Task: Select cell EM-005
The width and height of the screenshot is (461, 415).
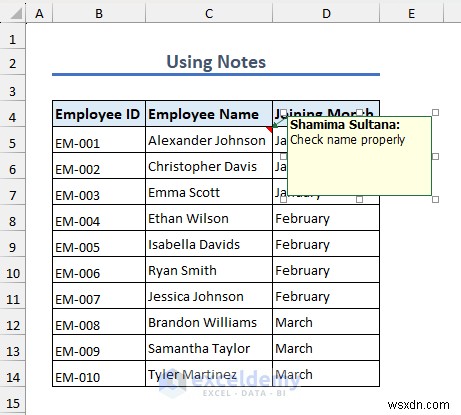Action: pyautogui.click(x=99, y=244)
